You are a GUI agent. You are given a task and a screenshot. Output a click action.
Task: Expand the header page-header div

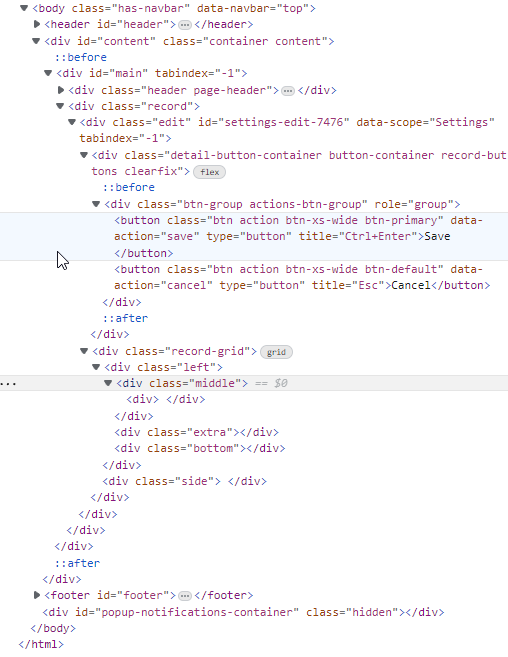[60, 90]
